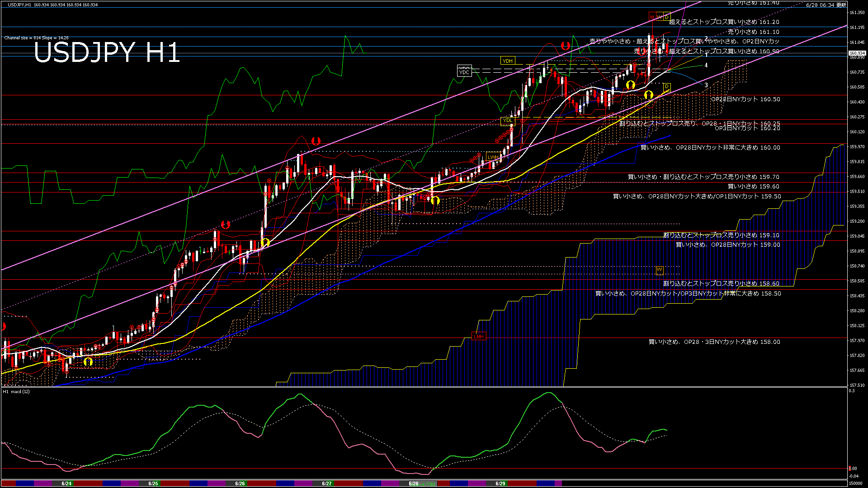
Task: Click the OP28日NYカット 160.50 level label
Action: pyautogui.click(x=745, y=99)
